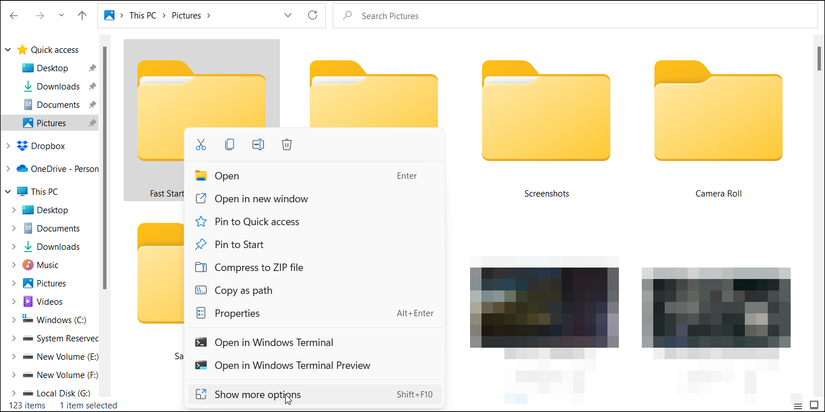
Task: Open Music folder in sidebar
Action: (47, 265)
